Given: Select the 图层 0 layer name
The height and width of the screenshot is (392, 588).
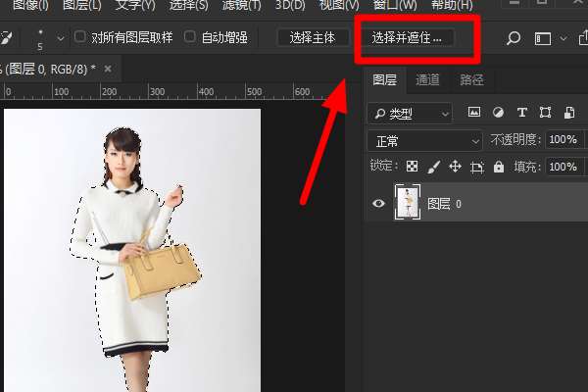Looking at the screenshot, I should (444, 204).
